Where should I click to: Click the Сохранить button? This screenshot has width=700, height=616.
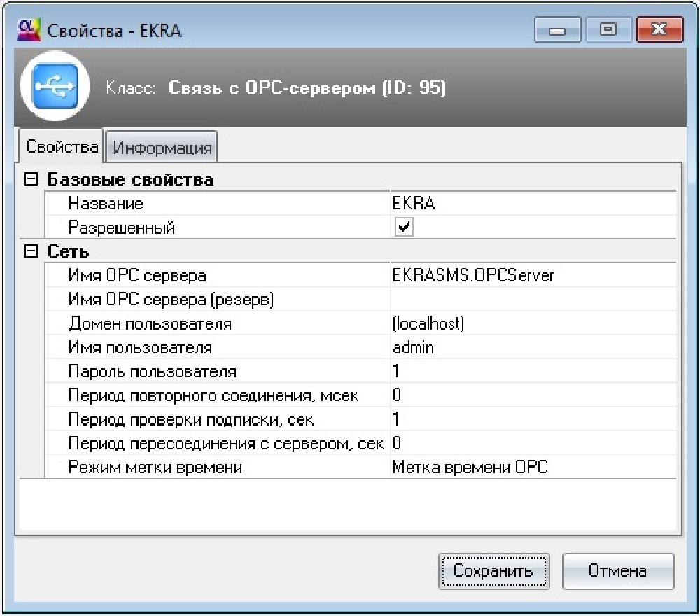tap(493, 571)
